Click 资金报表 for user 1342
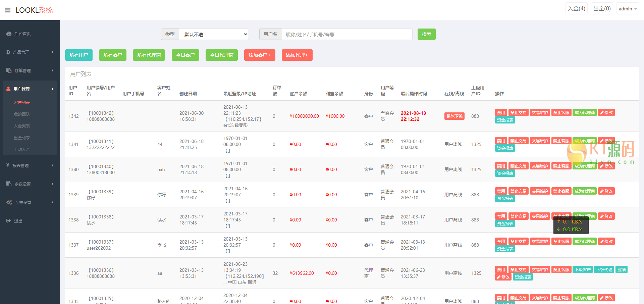This screenshot has width=644, height=304. click(505, 120)
